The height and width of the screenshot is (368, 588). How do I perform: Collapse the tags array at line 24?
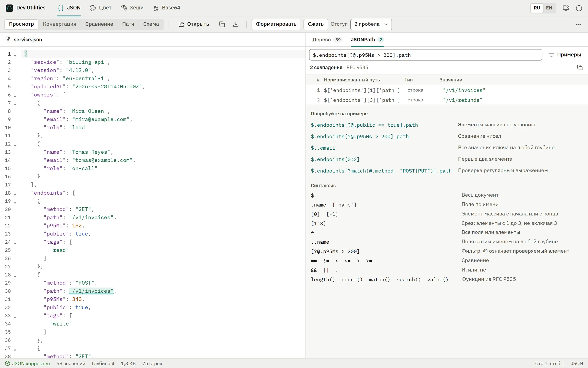pos(15,244)
